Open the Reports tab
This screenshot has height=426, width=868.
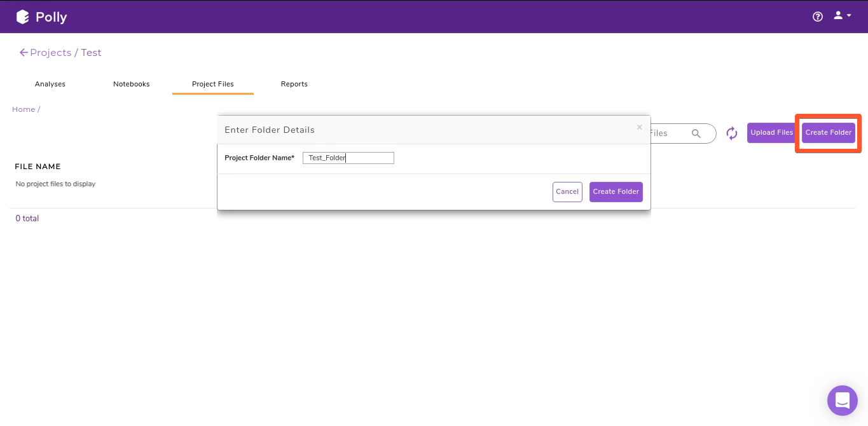294,83
